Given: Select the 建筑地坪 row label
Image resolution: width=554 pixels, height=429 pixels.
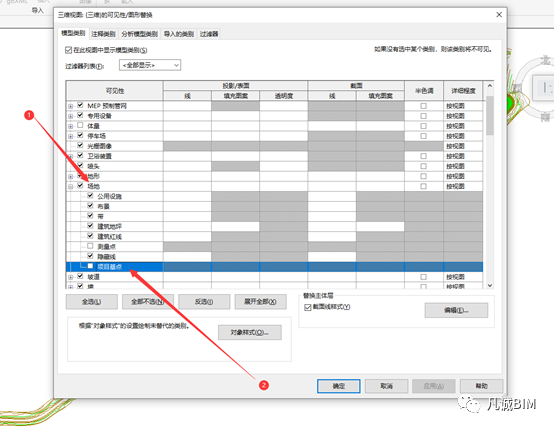Looking at the screenshot, I should pos(110,227).
